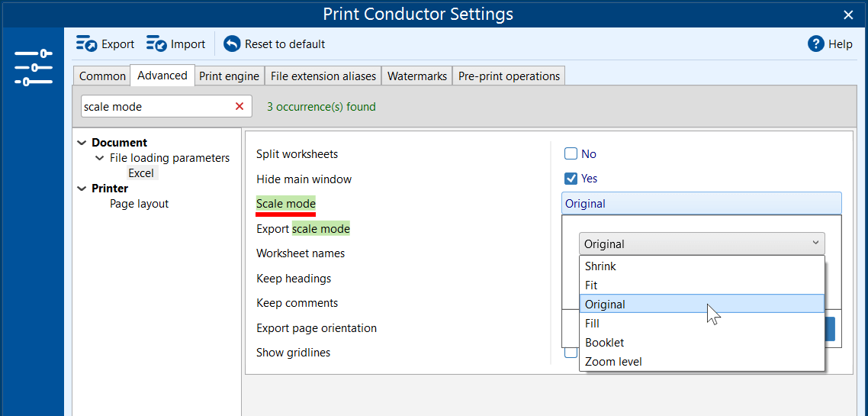This screenshot has width=868, height=416.
Task: Collapse the Document tree node
Action: point(82,143)
